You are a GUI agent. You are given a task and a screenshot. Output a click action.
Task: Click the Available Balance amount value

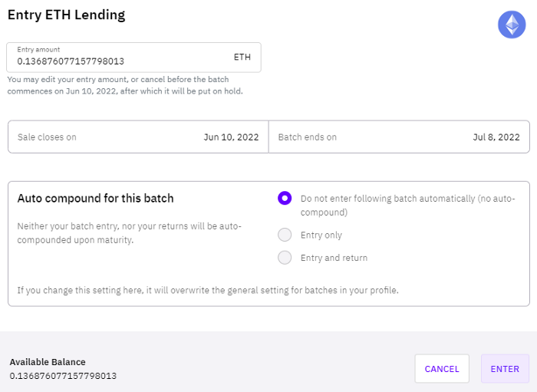(63, 376)
